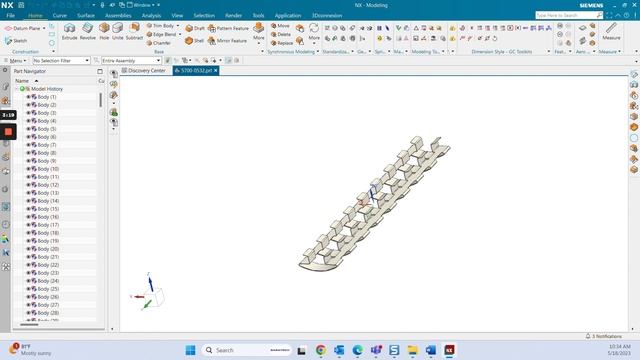640x360 pixels.
Task: Toggle visibility of Body (22)
Action: point(29,264)
